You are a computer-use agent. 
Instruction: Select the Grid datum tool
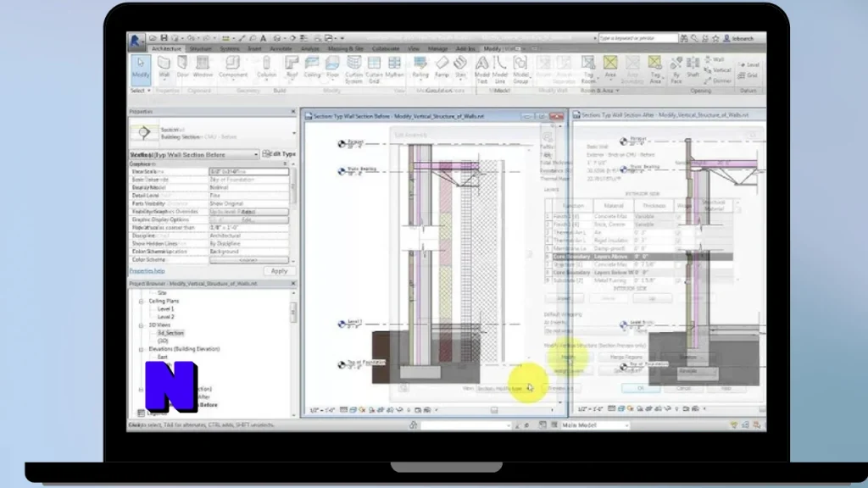point(748,75)
